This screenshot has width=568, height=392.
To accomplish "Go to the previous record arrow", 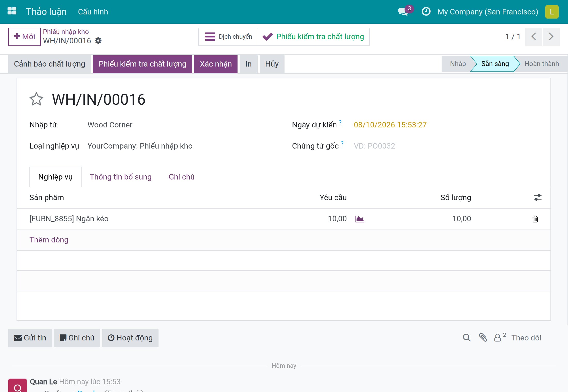I will 534,37.
